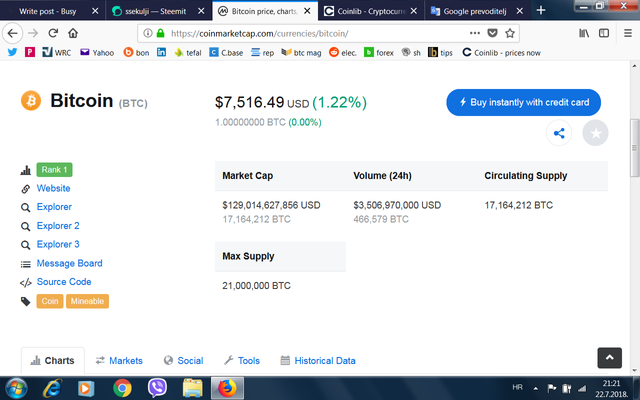
Task: Click the site information icon
Action: click(x=148, y=33)
